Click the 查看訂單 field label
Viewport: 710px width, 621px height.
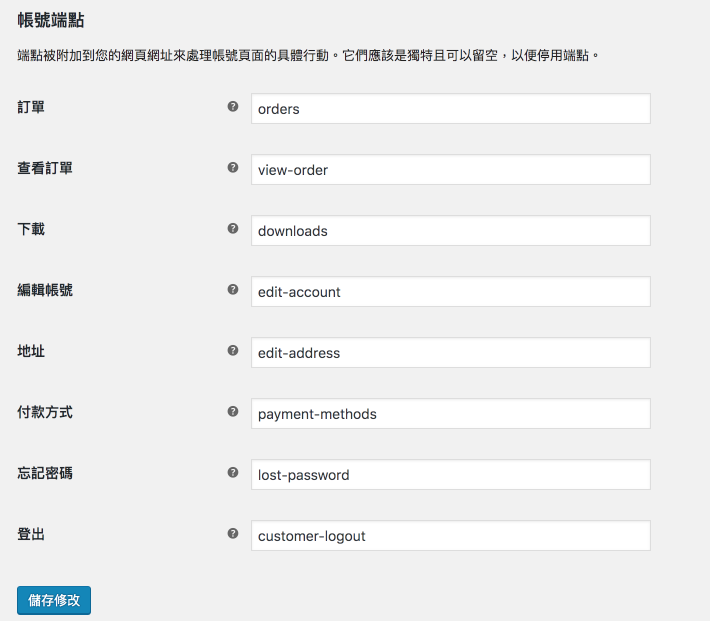(45, 168)
